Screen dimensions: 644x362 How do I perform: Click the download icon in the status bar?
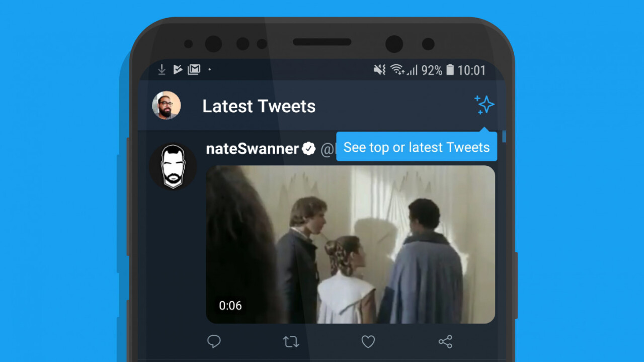pos(161,69)
